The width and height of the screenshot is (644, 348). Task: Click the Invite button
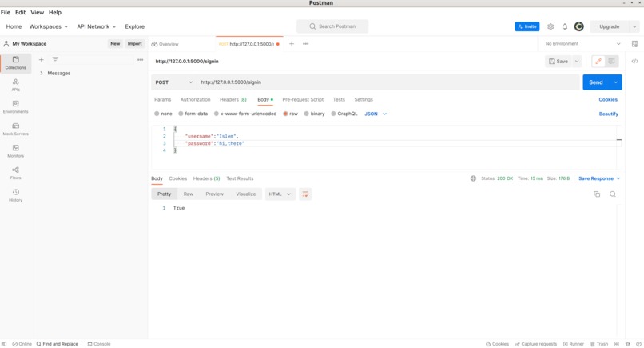click(x=527, y=26)
